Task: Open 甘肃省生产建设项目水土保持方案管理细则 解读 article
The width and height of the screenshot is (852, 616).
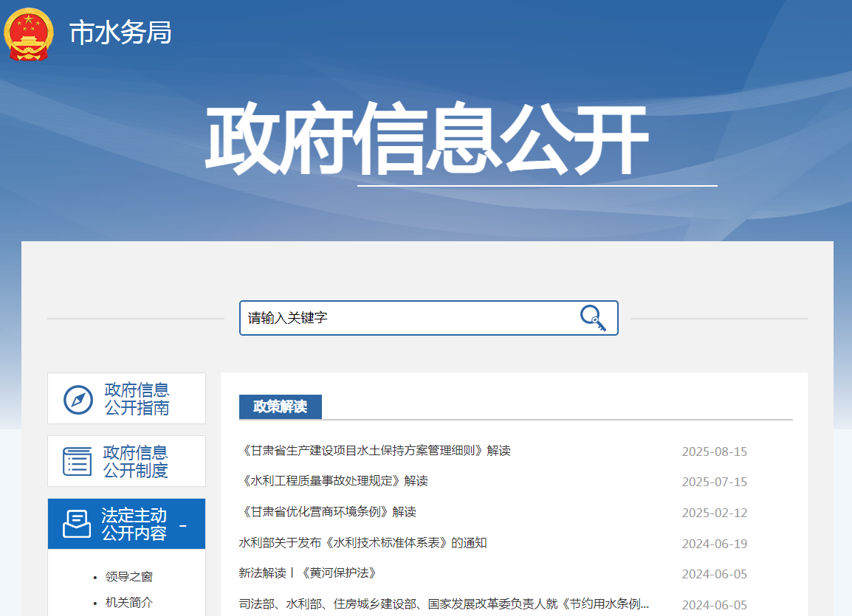Action: [x=375, y=450]
